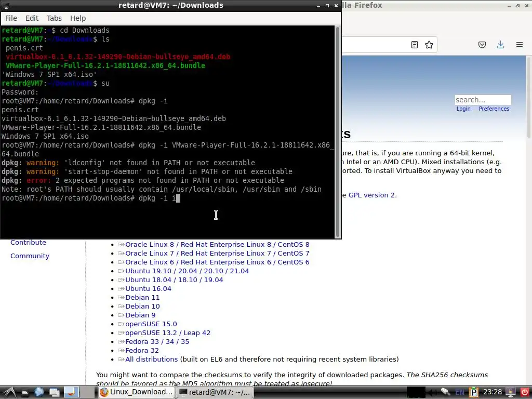
Task: Click the Login link
Action: click(463, 109)
